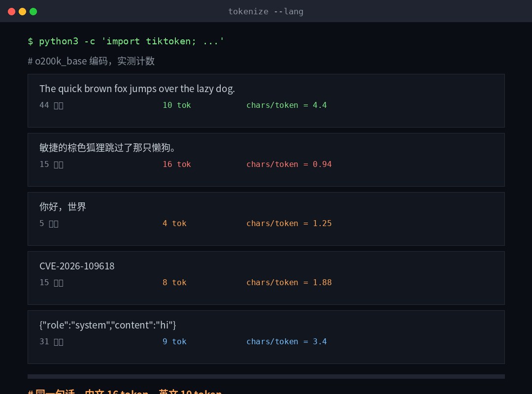This screenshot has height=394, width=532.
Task: Click the green maximize window button
Action: (33, 11)
